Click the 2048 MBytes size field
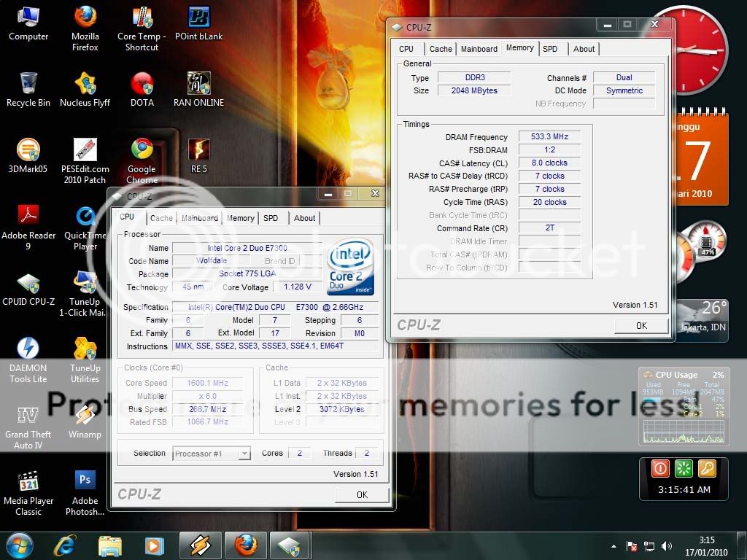This screenshot has width=747, height=560. [474, 90]
